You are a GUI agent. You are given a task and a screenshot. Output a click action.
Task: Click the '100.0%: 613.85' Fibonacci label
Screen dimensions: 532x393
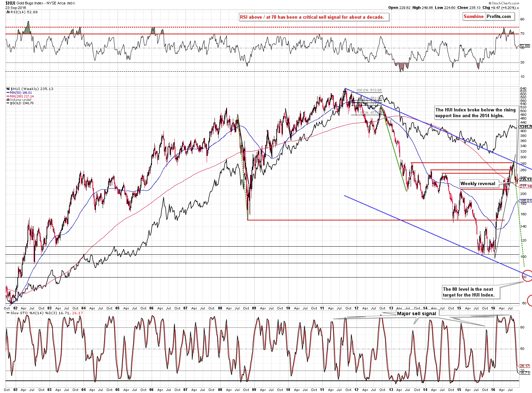[369, 90]
